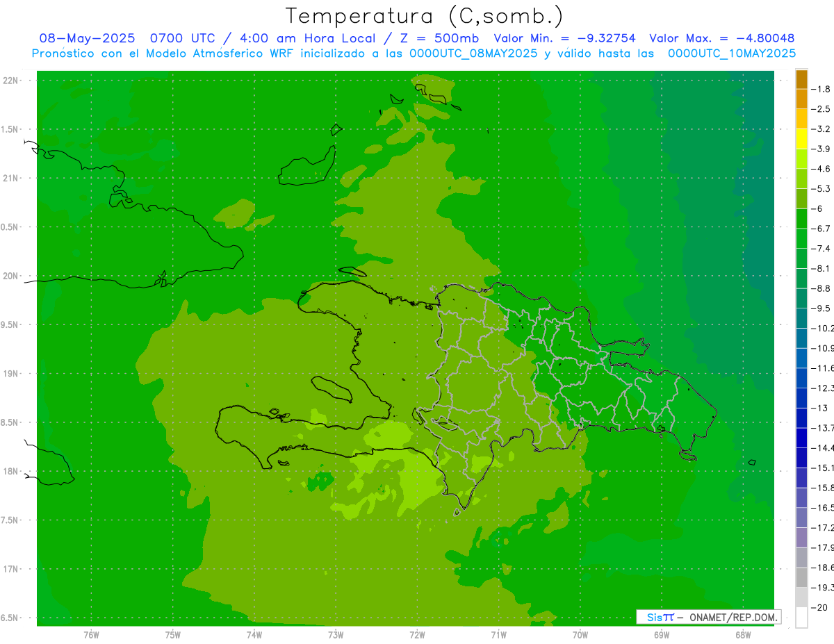Click the '22N' latitude label
The height and width of the screenshot is (644, 834).
[10, 81]
